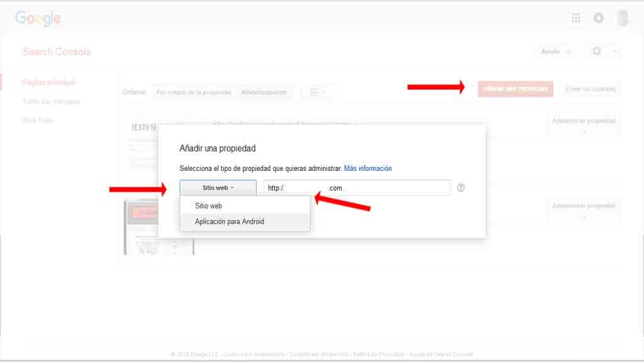Follow the Más información link
Image resolution: width=644 pixels, height=362 pixels.
point(367,168)
